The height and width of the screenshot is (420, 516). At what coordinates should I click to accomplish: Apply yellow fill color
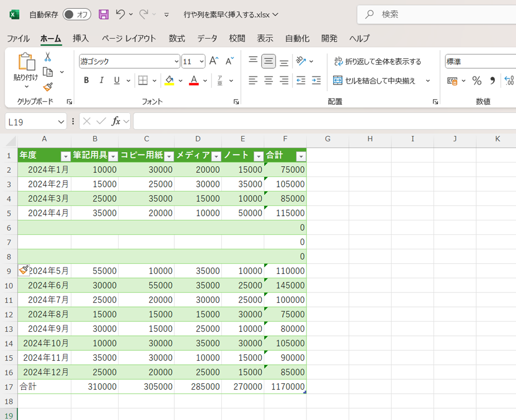169,80
